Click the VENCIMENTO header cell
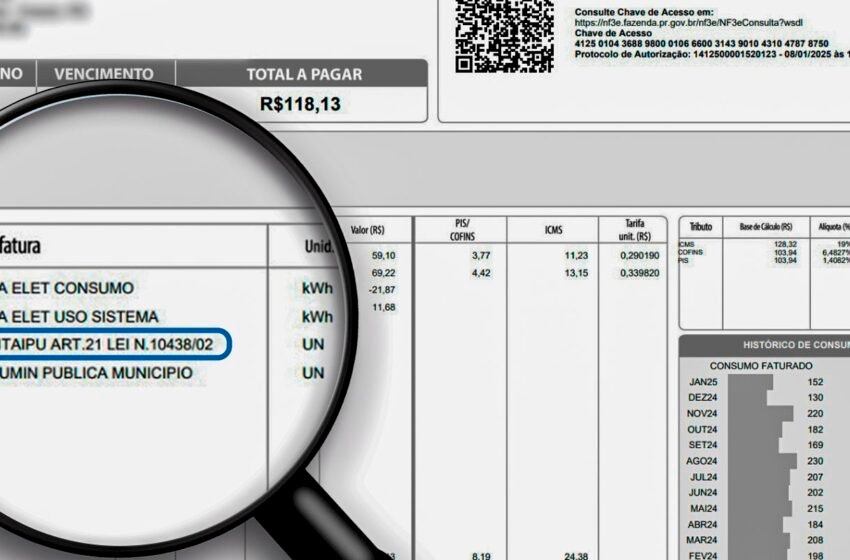The width and height of the screenshot is (850, 560). tap(104, 74)
